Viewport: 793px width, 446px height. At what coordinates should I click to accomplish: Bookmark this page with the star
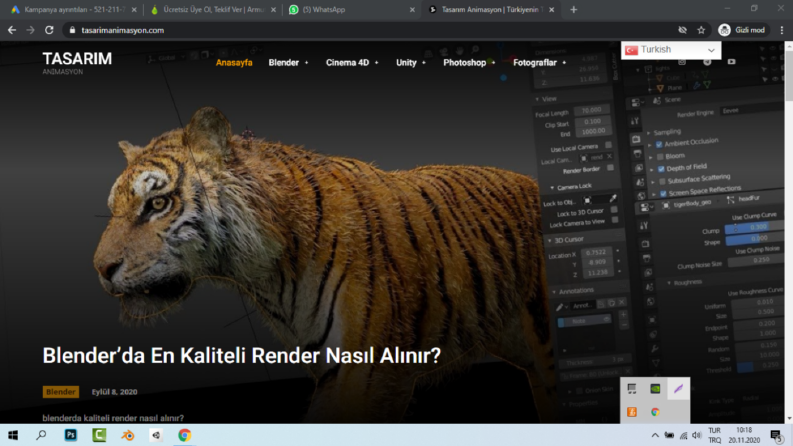tap(701, 30)
